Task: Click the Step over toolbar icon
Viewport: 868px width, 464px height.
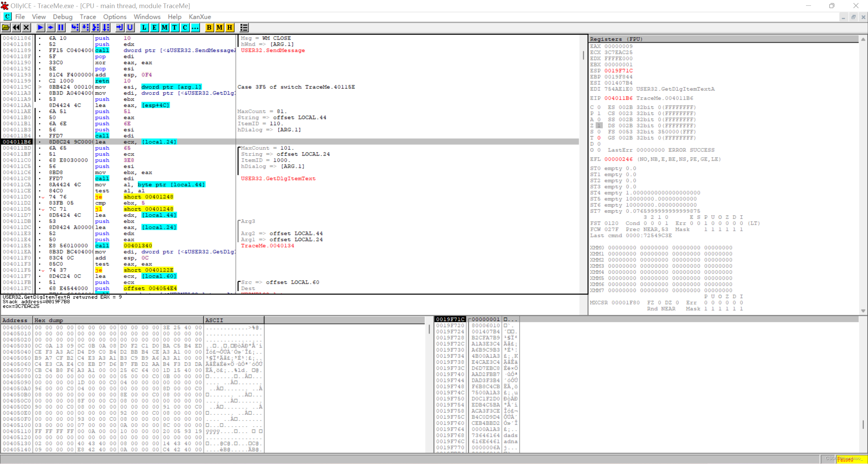Action: tap(85, 27)
